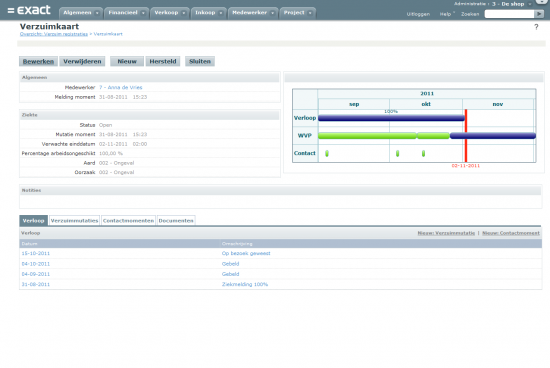Click the red 02-11-2011 date marker line
550x368 pixels.
pos(466,136)
